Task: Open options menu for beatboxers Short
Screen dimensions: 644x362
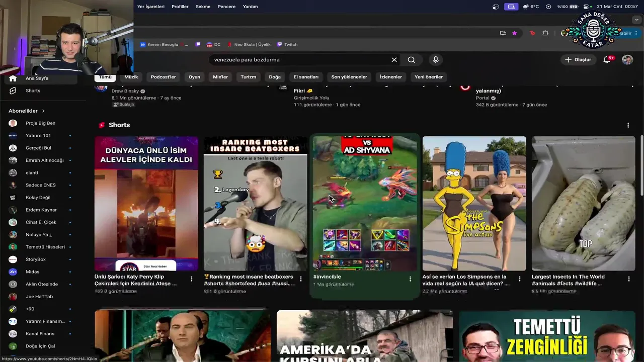Action: pyautogui.click(x=301, y=279)
